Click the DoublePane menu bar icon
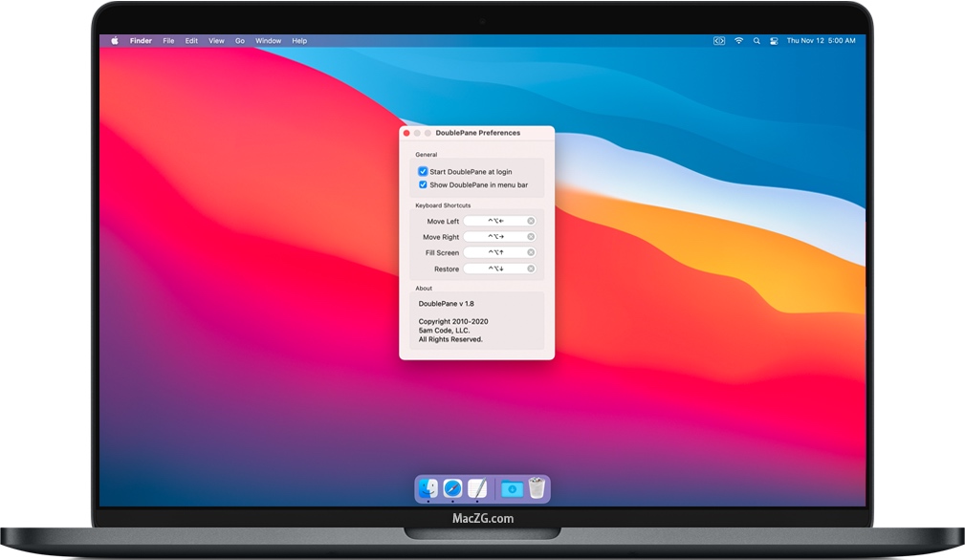965x560 pixels. coord(719,41)
